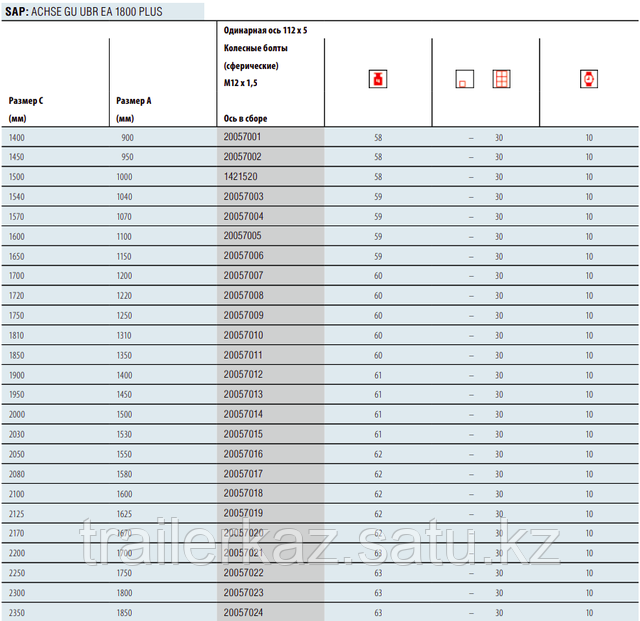Click weight 60 in the 1700 row

click(378, 276)
